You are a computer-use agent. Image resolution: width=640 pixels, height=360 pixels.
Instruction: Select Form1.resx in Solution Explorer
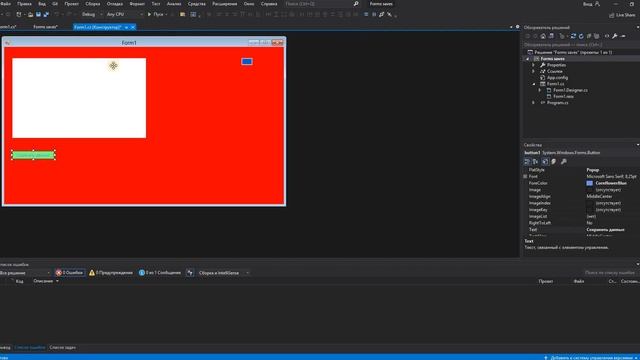pos(563,97)
